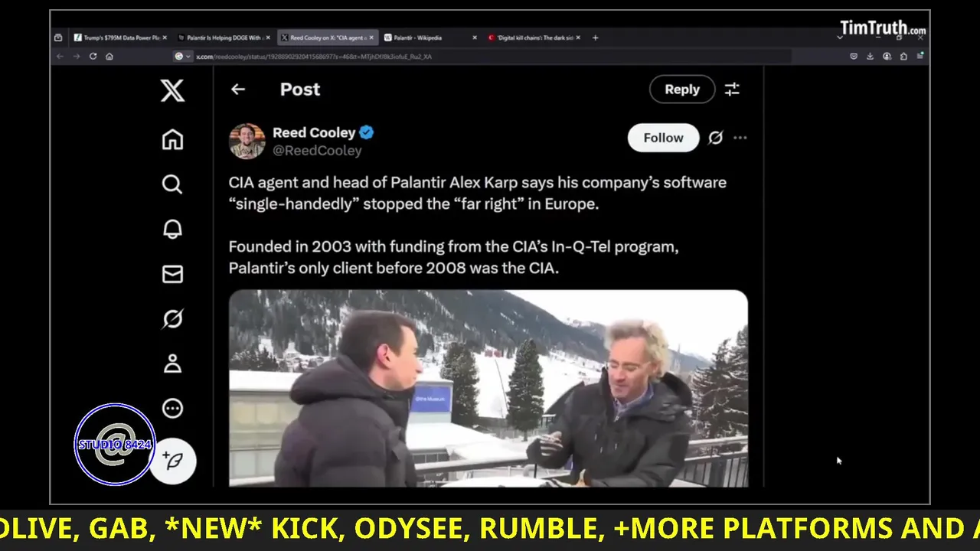Open the Explore search icon in sidebar
Image resolution: width=980 pixels, height=551 pixels.
pyautogui.click(x=172, y=184)
